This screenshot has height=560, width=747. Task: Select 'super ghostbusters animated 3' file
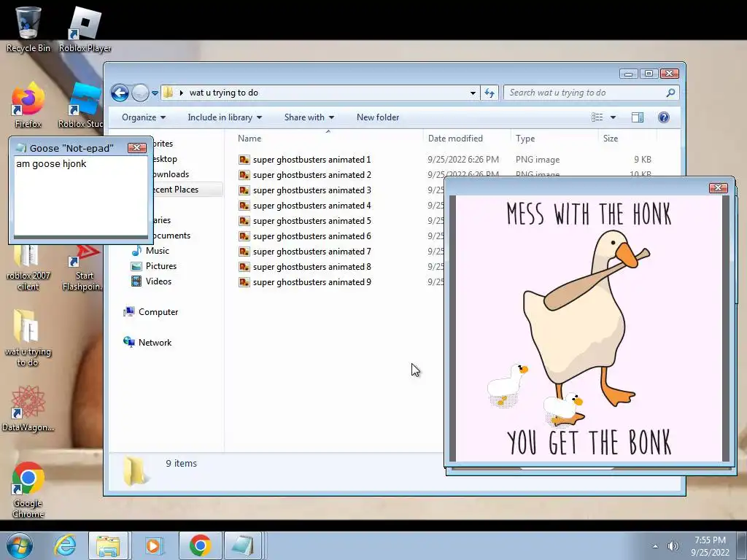pyautogui.click(x=311, y=190)
